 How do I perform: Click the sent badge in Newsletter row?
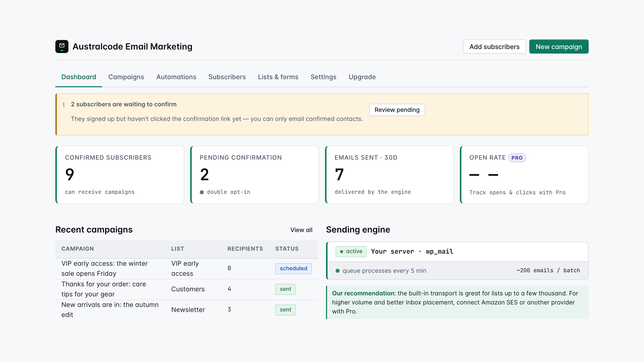[x=286, y=310]
